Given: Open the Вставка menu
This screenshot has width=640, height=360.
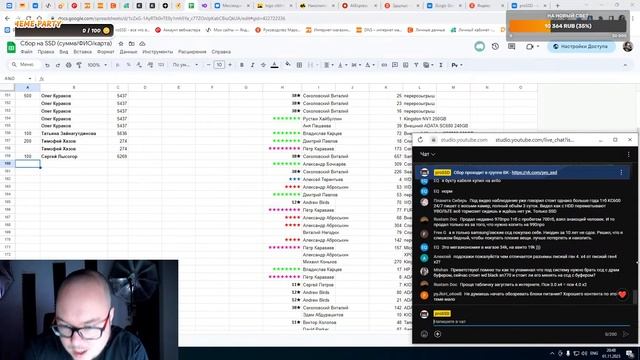Looking at the screenshot, I should tap(82, 52).
